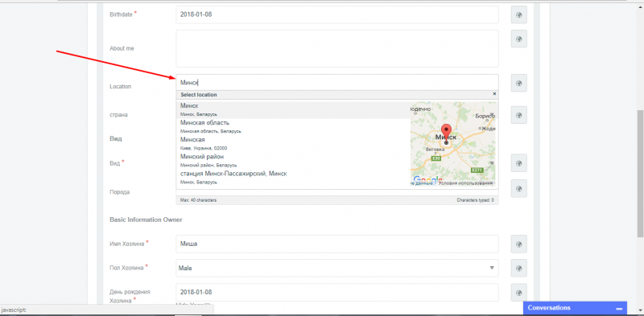Viewport: 644px width, 316px height.
Task: Click the red map pin on Минск
Action: click(446, 133)
